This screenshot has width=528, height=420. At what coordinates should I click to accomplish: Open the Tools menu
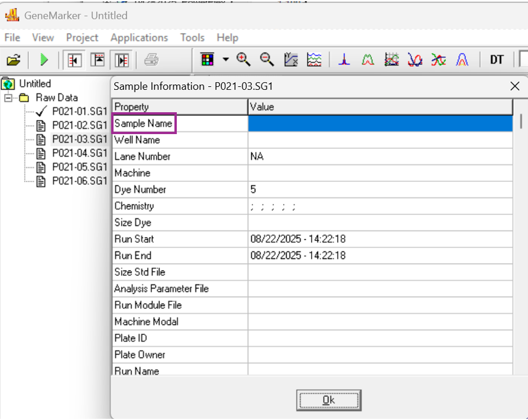pyautogui.click(x=192, y=37)
